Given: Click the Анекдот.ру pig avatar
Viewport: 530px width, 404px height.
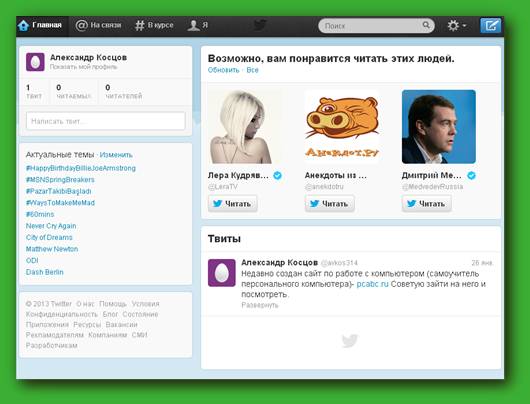Looking at the screenshot, I should 342,127.
